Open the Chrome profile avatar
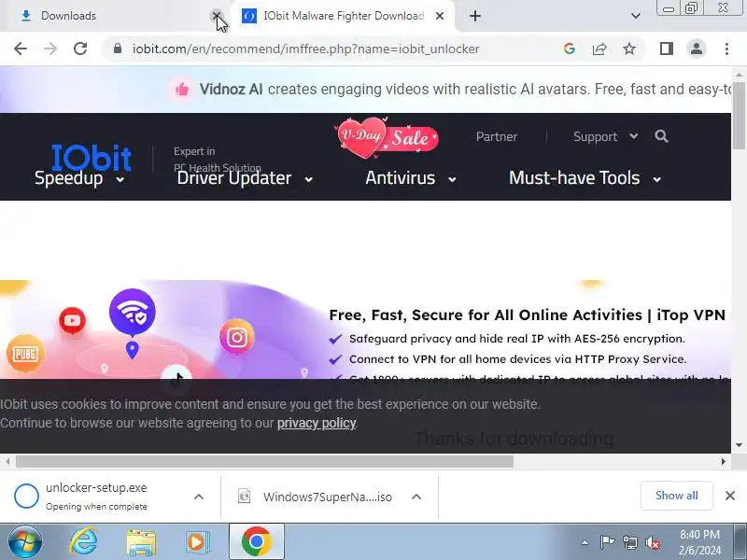 [x=696, y=49]
